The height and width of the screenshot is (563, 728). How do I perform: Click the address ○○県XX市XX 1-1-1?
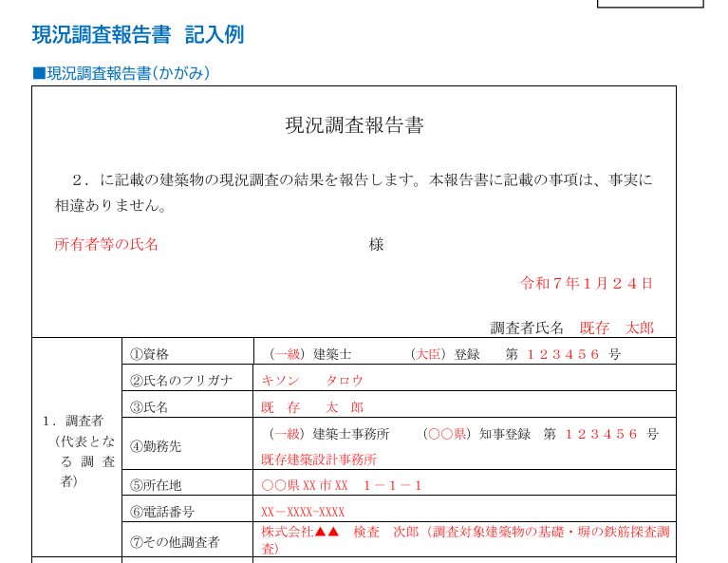tap(342, 485)
